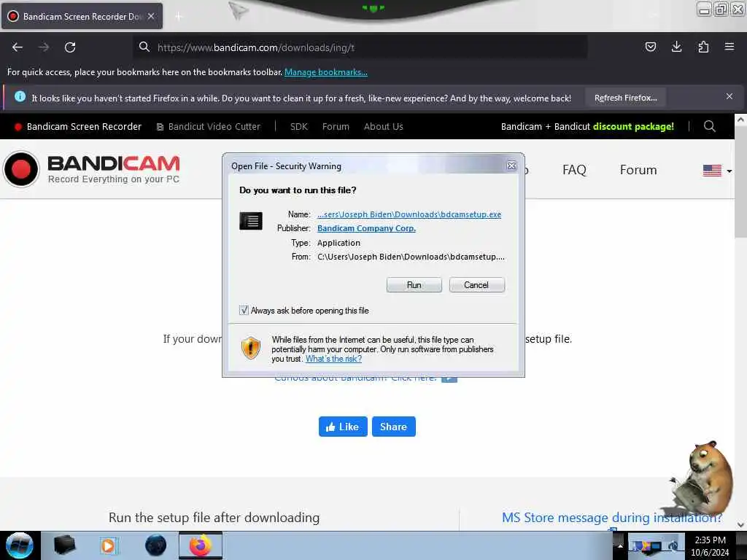
Task: Click the Facebook Like button
Action: pos(343,427)
